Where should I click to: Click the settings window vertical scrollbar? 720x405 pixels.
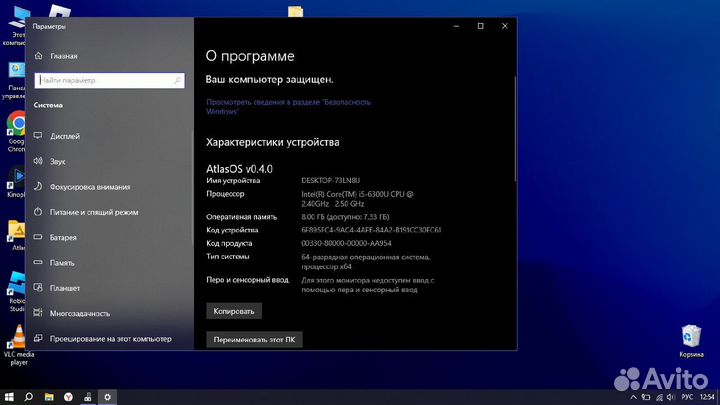click(x=515, y=129)
